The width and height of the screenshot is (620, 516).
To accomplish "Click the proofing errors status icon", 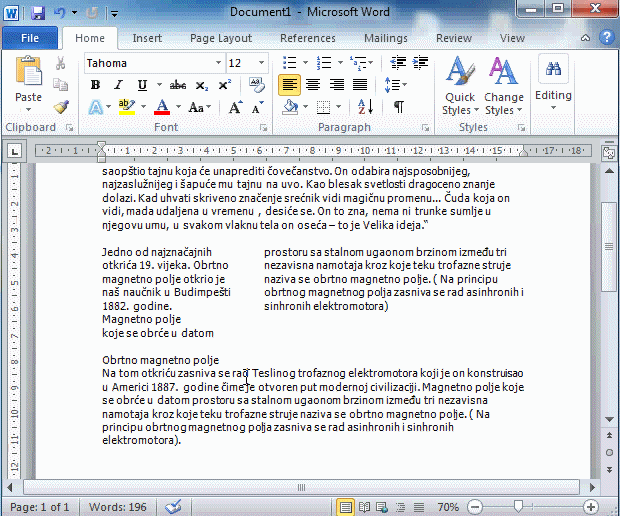I will point(174,507).
